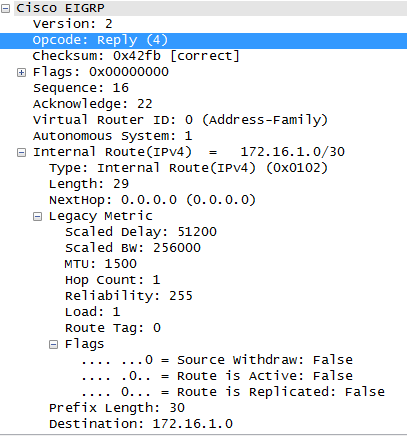407x436 pixels.
Task: Collapse the Legacy Metric section
Action: [37, 217]
